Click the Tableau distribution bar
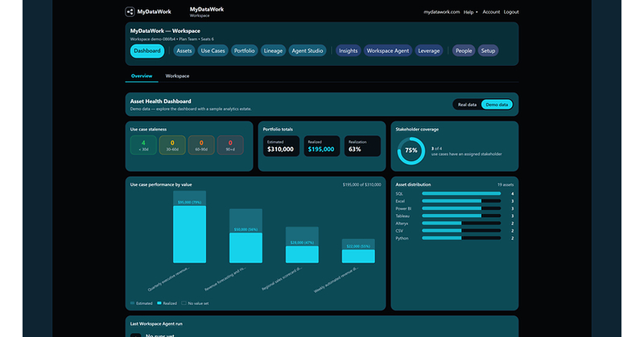The image size is (644, 337). click(461, 216)
